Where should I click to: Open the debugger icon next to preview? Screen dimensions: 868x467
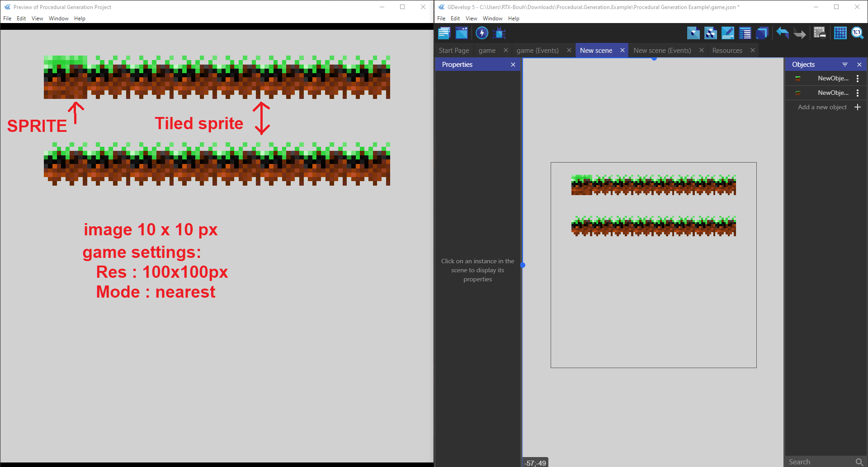tap(499, 33)
